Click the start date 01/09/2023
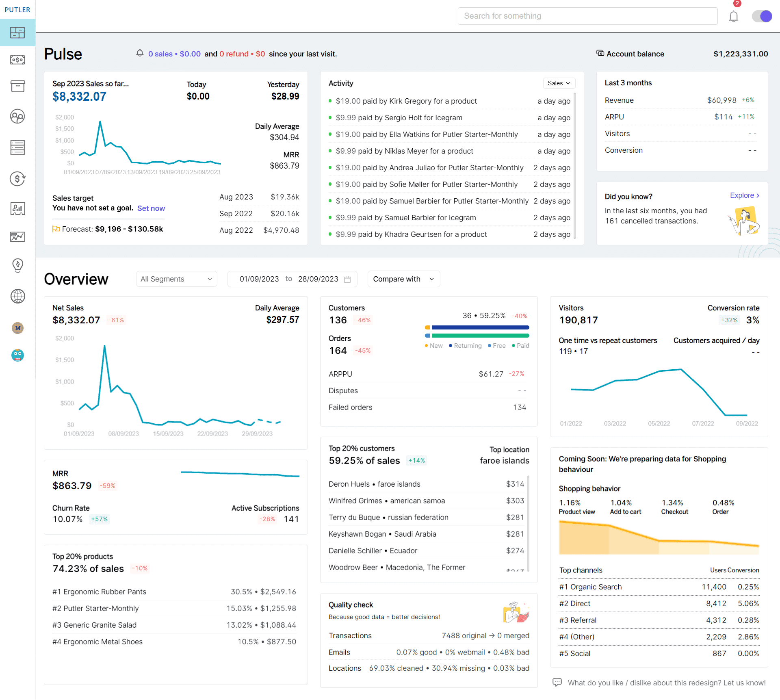The width and height of the screenshot is (780, 700). [259, 279]
